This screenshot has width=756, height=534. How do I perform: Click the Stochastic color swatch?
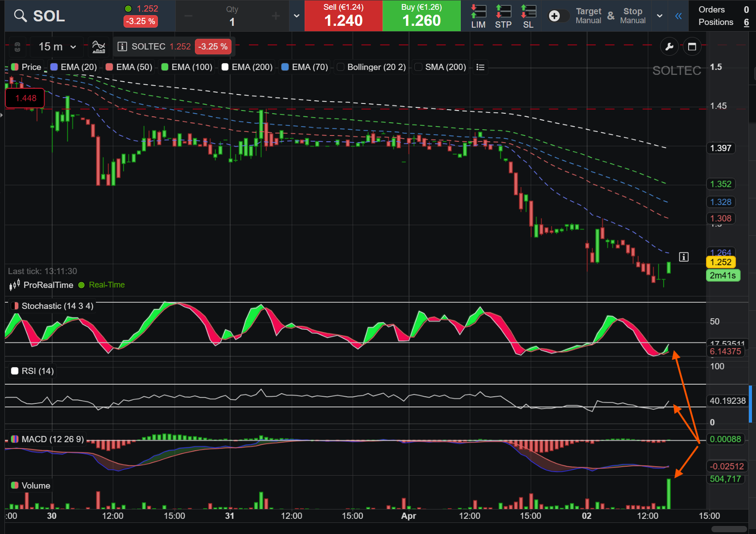[15, 306]
